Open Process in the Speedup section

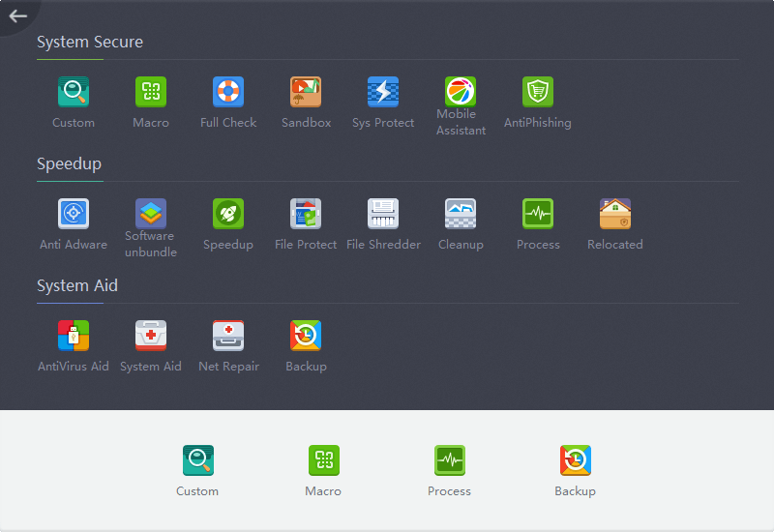coord(538,214)
